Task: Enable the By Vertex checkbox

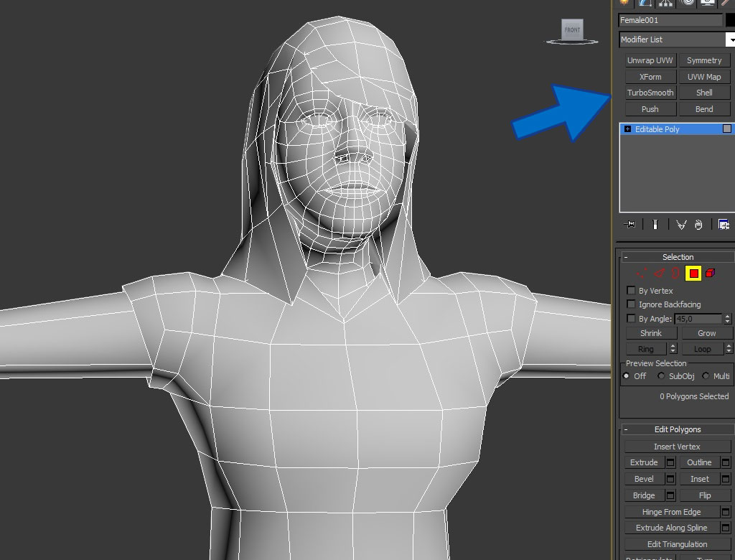Action: point(631,290)
